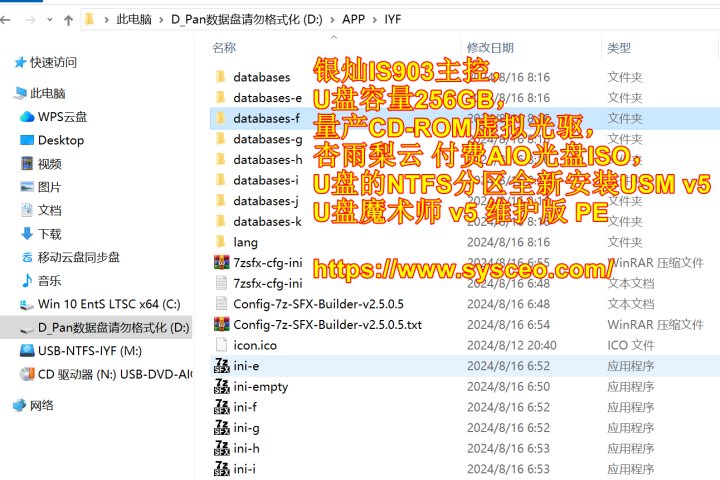Open 视频 library icon in sidebar
Viewport: 720px width, 480px height.
point(27,164)
